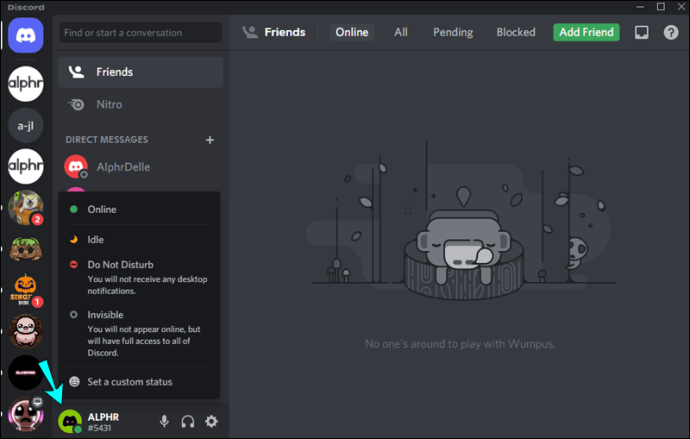Open the crying pink character server icon

pyautogui.click(x=26, y=331)
